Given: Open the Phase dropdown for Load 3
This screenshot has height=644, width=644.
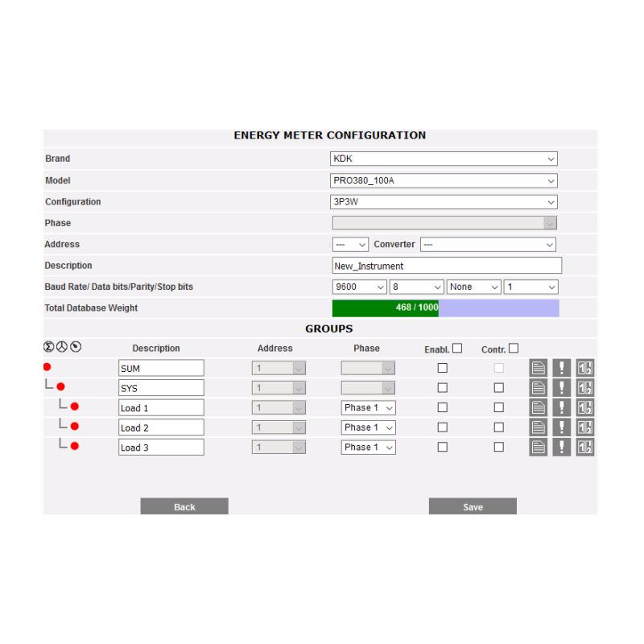Looking at the screenshot, I should click(369, 448).
